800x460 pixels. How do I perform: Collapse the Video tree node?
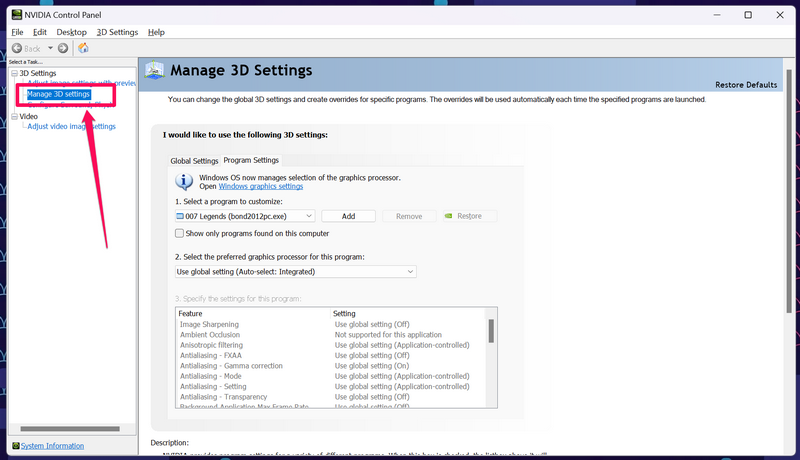click(x=14, y=116)
